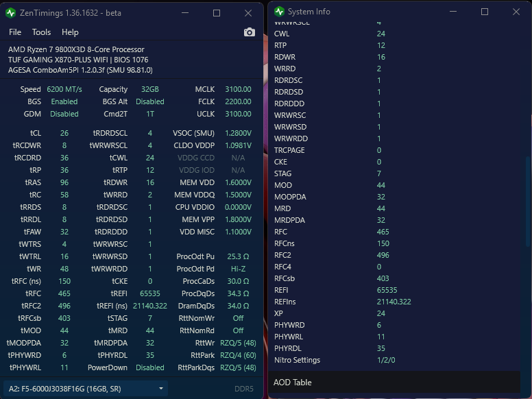Click the ZenTimings app logo in title bar

tap(10, 13)
